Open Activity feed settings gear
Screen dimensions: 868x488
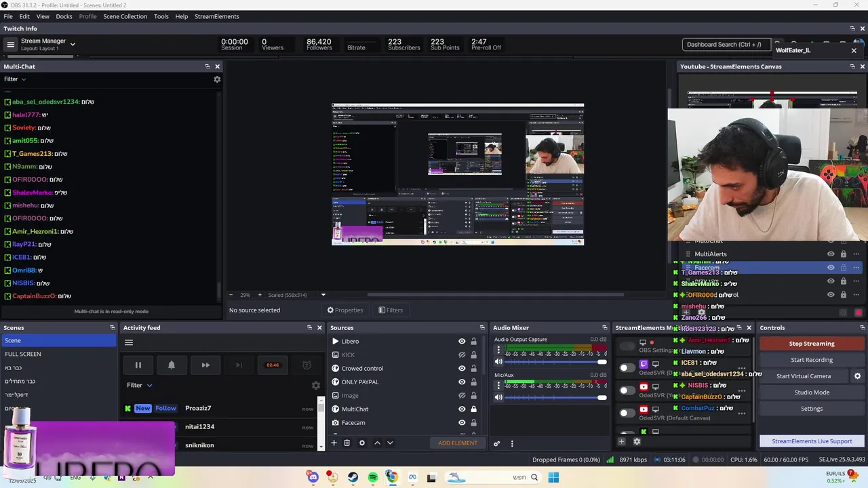click(315, 385)
